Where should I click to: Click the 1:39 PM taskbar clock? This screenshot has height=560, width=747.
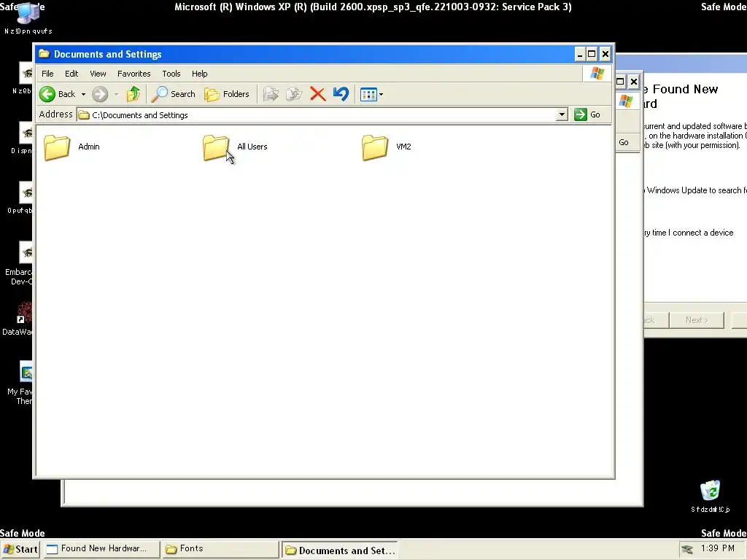[718, 548]
